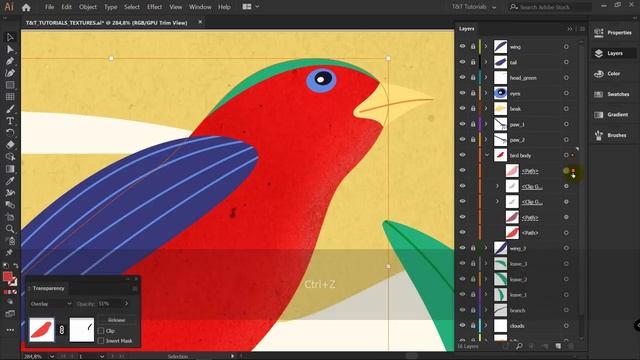The height and width of the screenshot is (360, 640).
Task: Hide the beak layer
Action: coord(462,109)
